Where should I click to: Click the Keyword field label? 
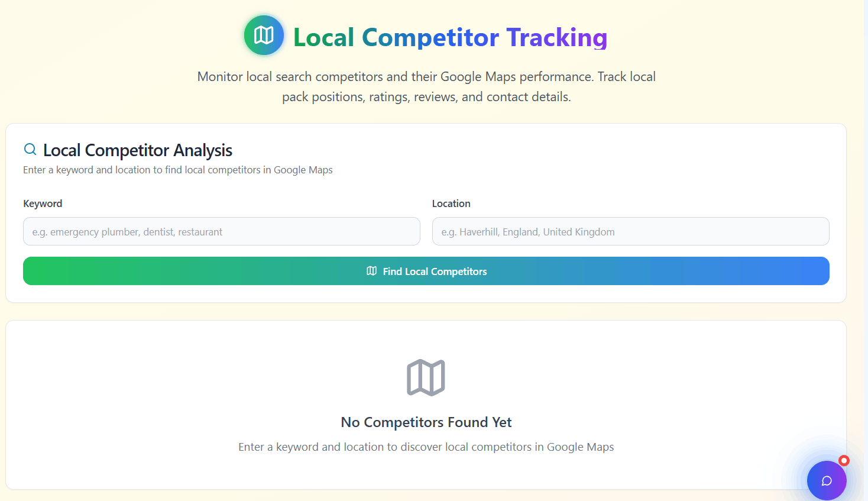pos(42,203)
